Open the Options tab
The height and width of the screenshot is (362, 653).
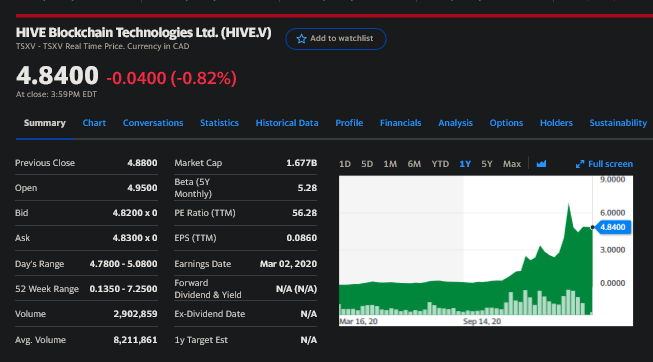coord(506,123)
